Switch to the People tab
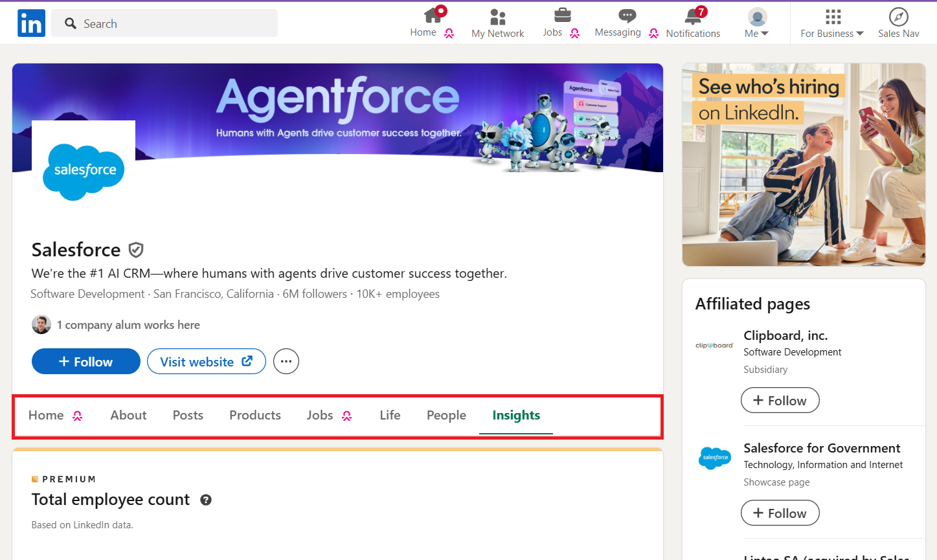The height and width of the screenshot is (560, 937). coord(446,416)
